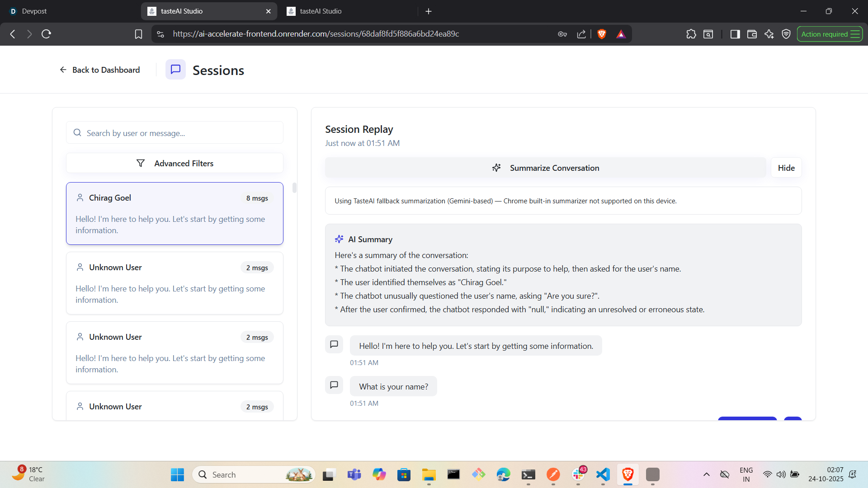Click Summarize Conversation button
This screenshot has height=488, width=868.
point(545,168)
